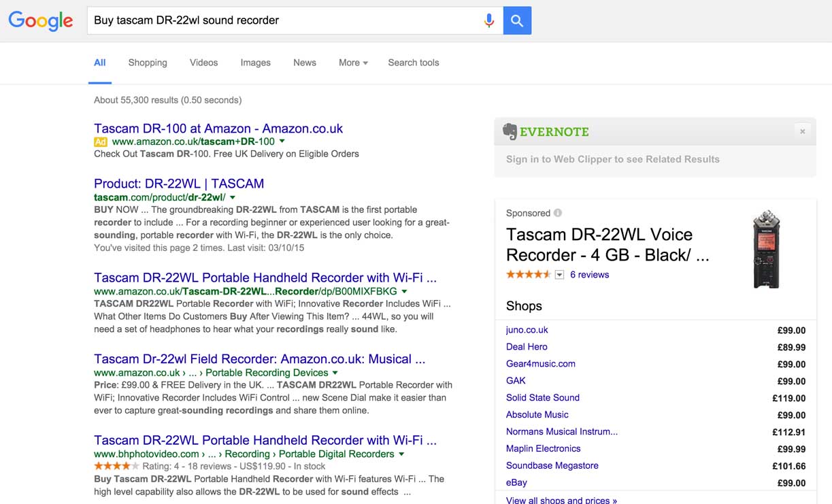The width and height of the screenshot is (832, 504).
Task: Click About 55,300 results text
Action: (167, 100)
